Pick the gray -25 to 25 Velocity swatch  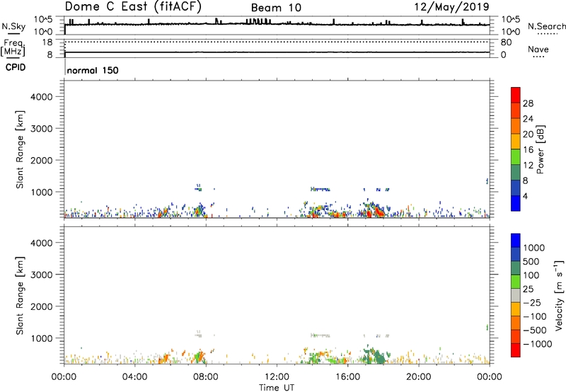click(516, 295)
